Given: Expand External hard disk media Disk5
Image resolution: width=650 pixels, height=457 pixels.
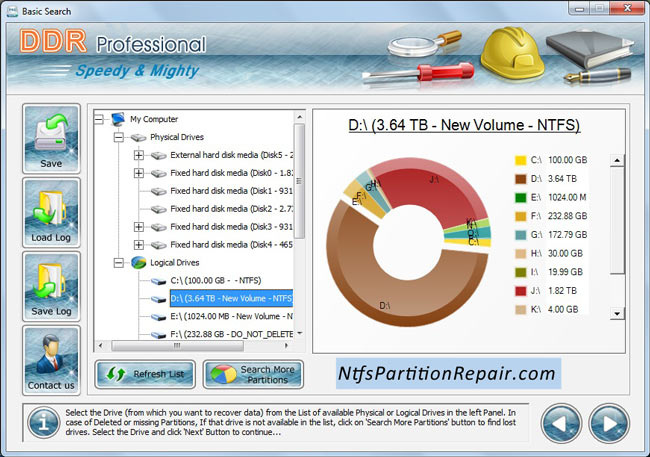Looking at the screenshot, I should [x=139, y=155].
